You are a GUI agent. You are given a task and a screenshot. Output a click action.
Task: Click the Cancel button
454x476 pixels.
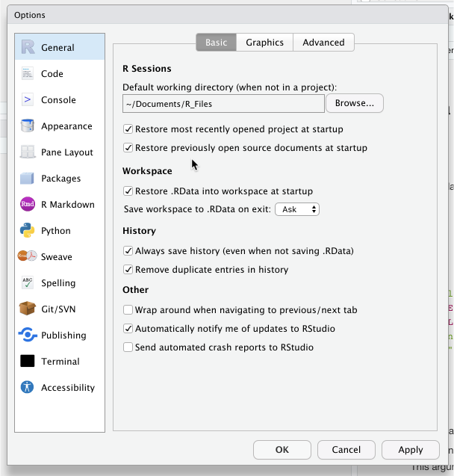[346, 450]
